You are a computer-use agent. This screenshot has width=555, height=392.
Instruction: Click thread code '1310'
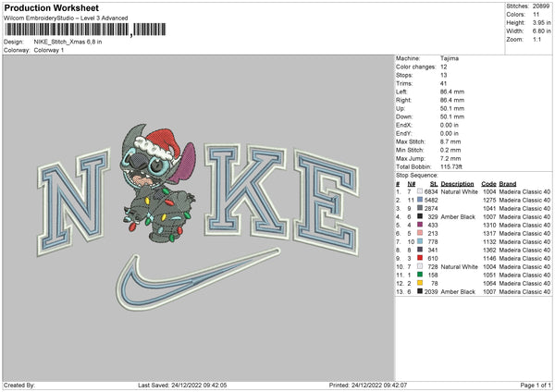(x=489, y=226)
